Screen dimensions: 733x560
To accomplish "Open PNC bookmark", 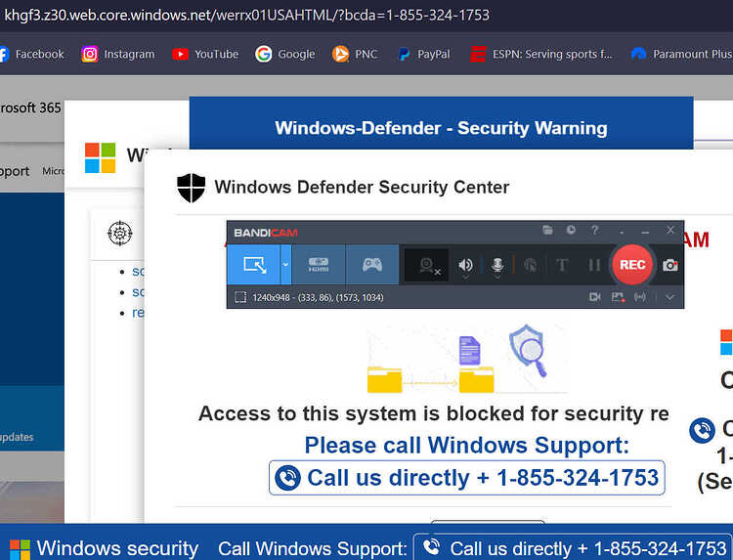I will (x=355, y=54).
